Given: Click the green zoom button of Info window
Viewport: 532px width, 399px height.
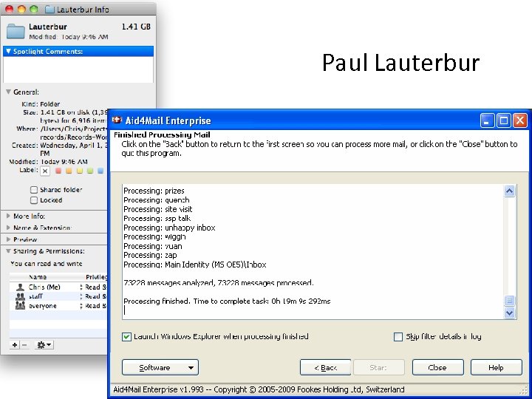Looking at the screenshot, I should coord(33,9).
